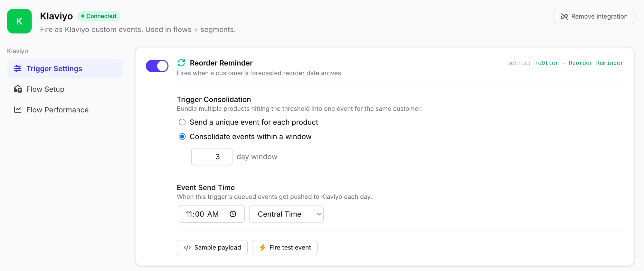The width and height of the screenshot is (644, 271).
Task: Click the metric name reOtter – Reorder Reminder
Action: point(579,63)
